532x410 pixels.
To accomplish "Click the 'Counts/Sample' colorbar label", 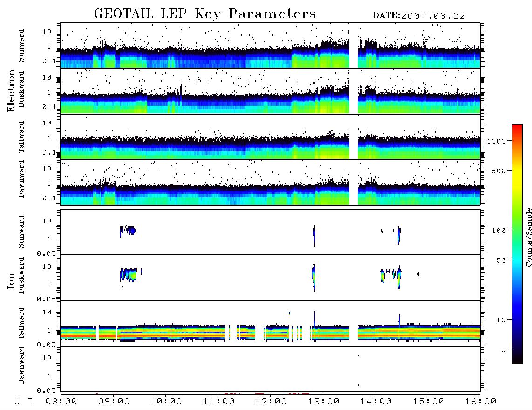I will pyautogui.click(x=528, y=237).
